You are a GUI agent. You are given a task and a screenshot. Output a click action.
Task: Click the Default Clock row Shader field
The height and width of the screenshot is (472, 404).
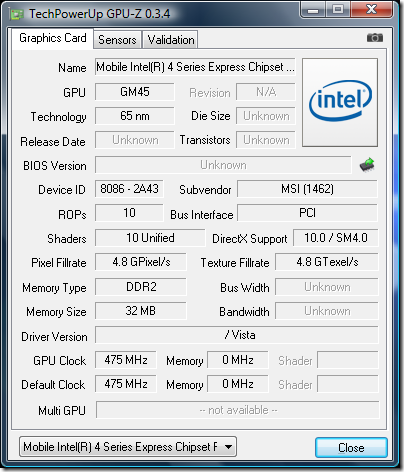pos(348,384)
